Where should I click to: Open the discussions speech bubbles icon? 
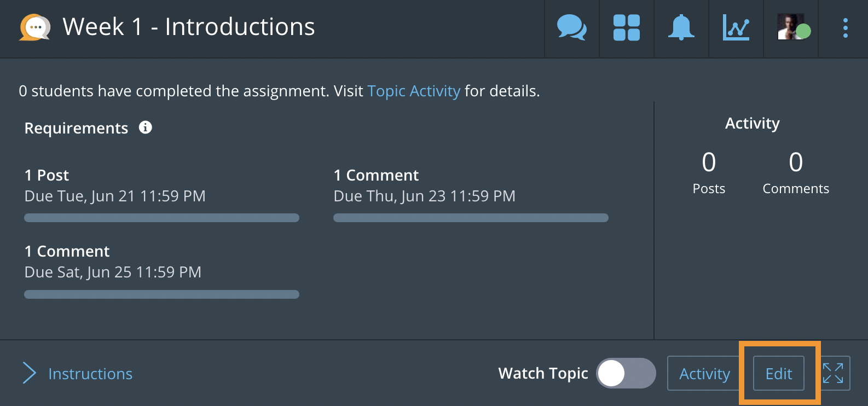tap(572, 27)
